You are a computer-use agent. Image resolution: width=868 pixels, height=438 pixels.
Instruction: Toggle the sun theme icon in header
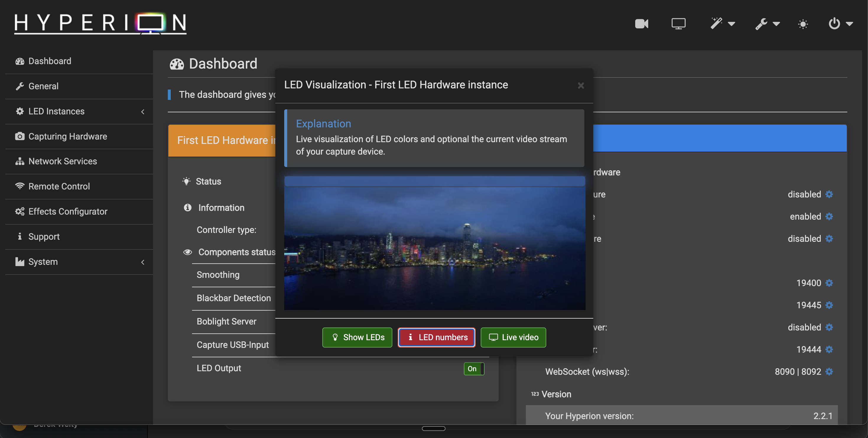pos(803,24)
